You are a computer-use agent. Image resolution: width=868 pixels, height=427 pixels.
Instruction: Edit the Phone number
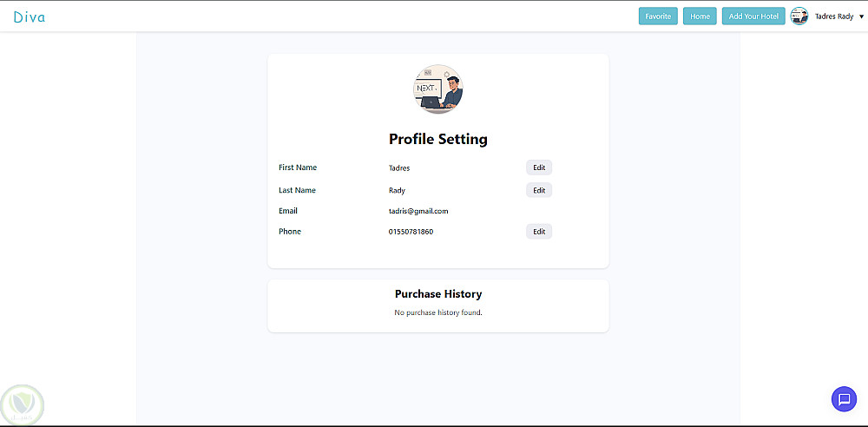[539, 232]
